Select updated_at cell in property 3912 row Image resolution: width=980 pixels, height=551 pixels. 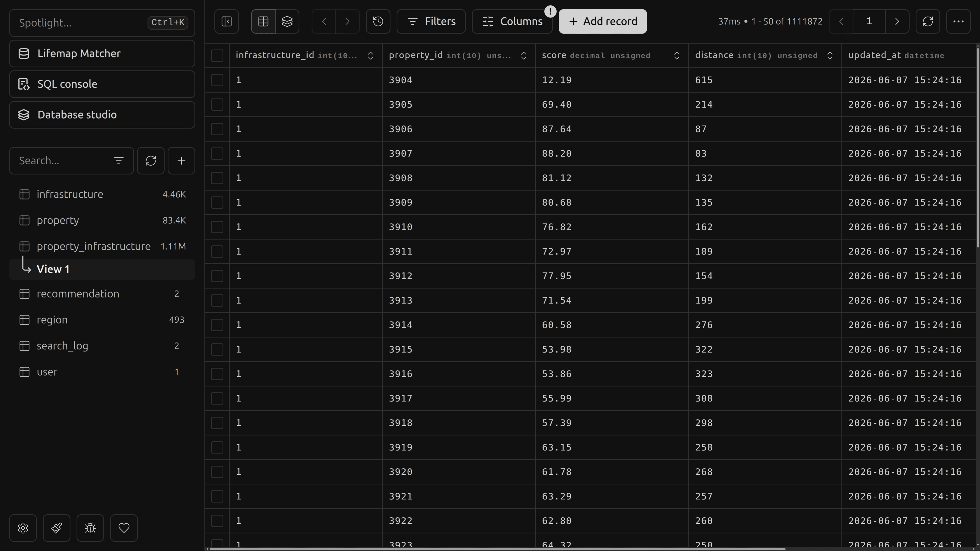909,276
